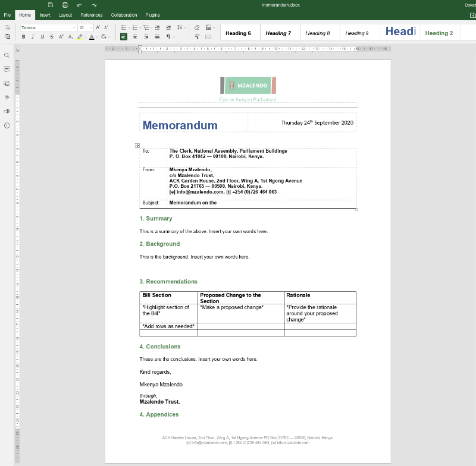Open the Navigation headings panel
This screenshot has width=476, height=466.
(7, 97)
